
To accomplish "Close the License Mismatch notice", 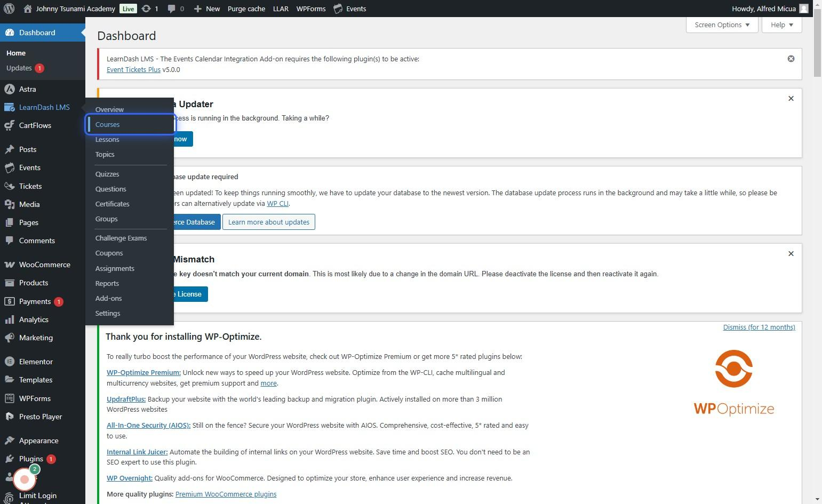I will (x=791, y=254).
